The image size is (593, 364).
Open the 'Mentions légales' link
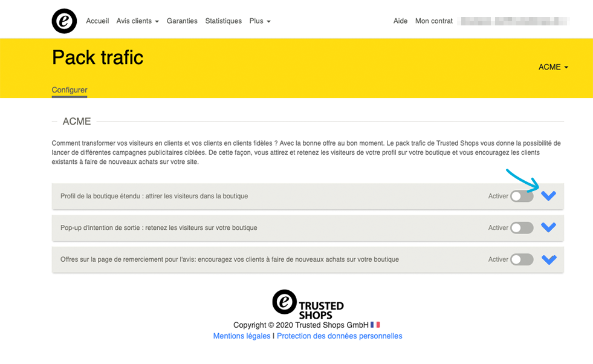click(x=242, y=336)
